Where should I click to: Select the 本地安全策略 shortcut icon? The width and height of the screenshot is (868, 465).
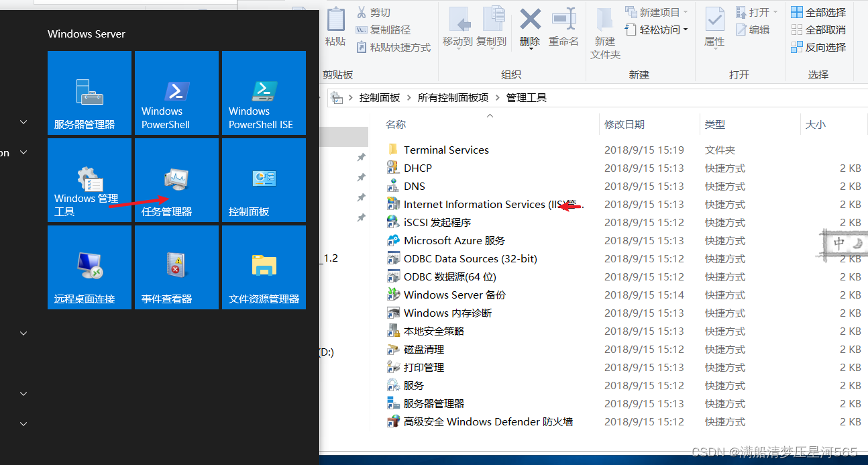[393, 331]
